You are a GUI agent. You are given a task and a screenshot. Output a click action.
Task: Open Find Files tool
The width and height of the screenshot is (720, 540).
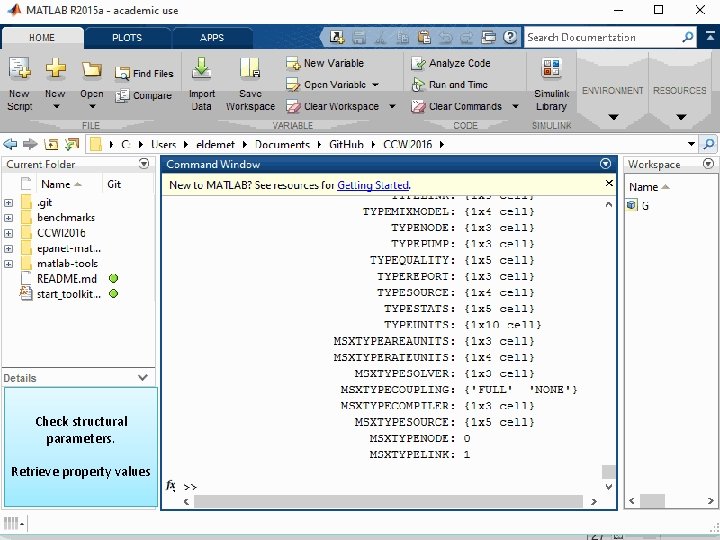tap(144, 73)
